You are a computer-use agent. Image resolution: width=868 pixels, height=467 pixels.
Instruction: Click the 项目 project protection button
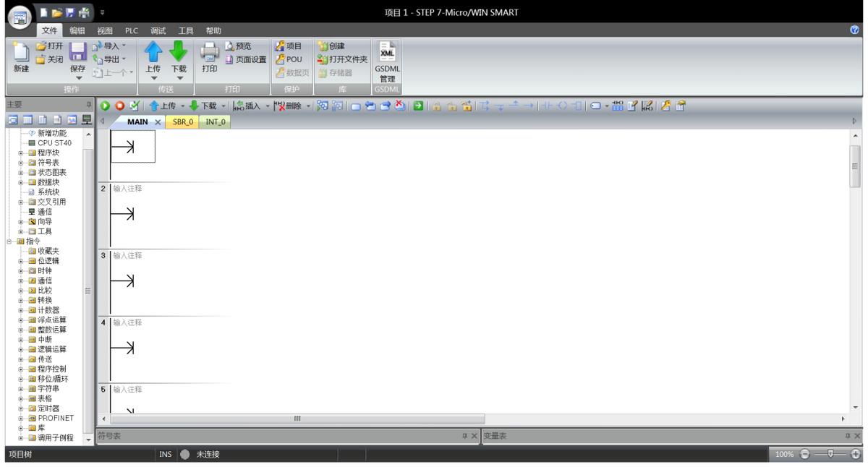[289, 46]
